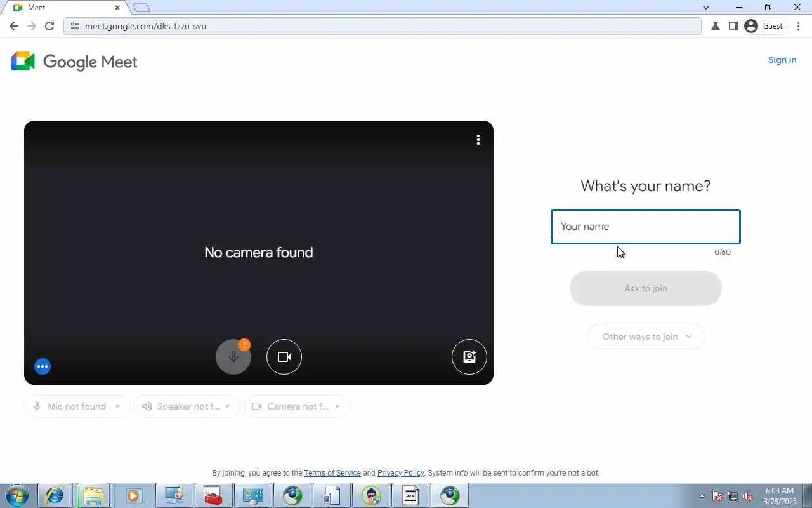Screen dimensions: 812x508
Task: Click the 'What's your name?' heading
Action: 646,186
